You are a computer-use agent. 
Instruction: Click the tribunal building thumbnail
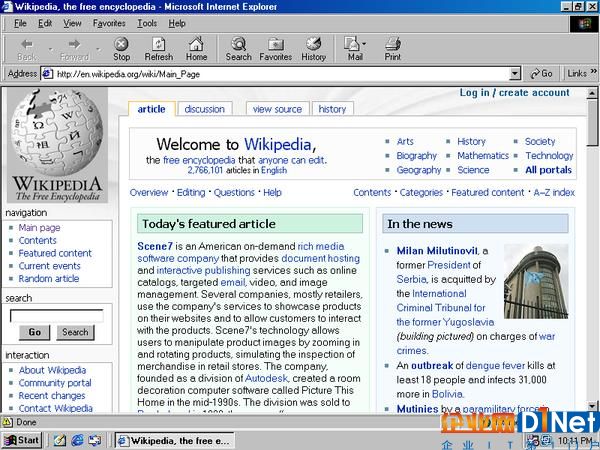[x=536, y=282]
